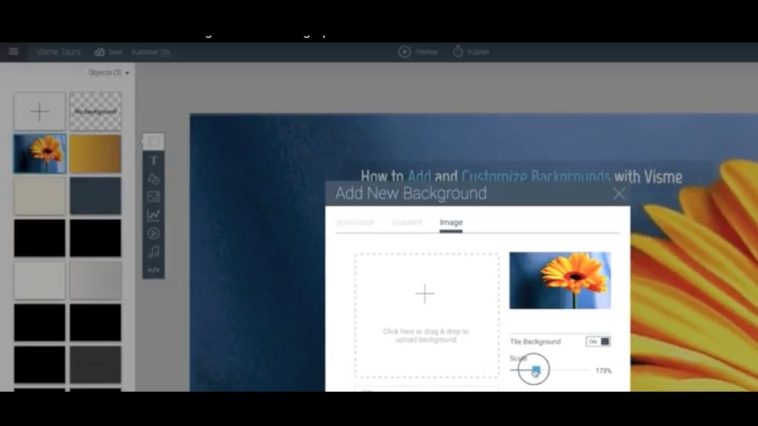Click the Preview button
The image size is (758, 426).
418,52
